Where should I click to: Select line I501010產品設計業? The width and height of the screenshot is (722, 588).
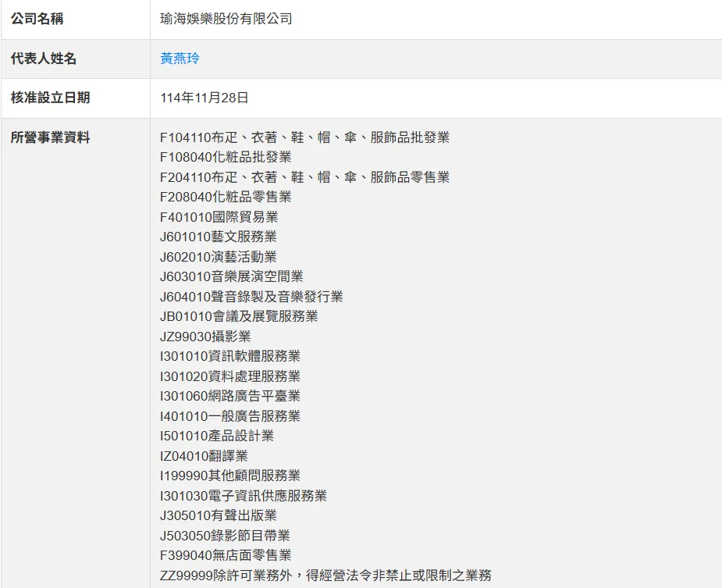tap(217, 436)
